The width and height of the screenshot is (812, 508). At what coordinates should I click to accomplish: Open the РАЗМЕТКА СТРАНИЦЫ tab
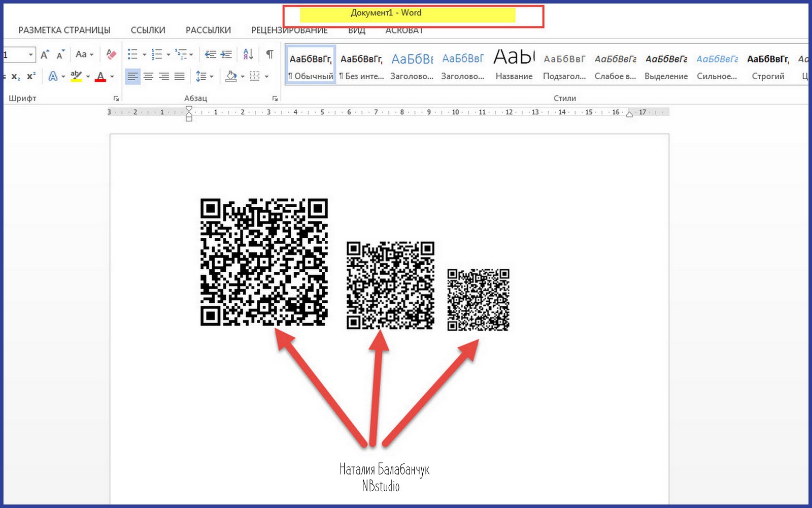click(64, 30)
